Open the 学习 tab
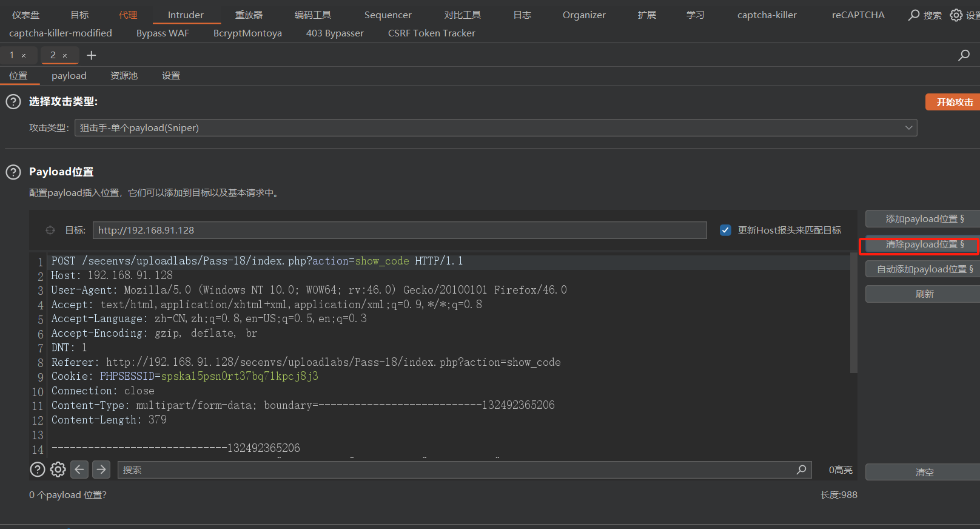This screenshot has height=529, width=980. (696, 15)
